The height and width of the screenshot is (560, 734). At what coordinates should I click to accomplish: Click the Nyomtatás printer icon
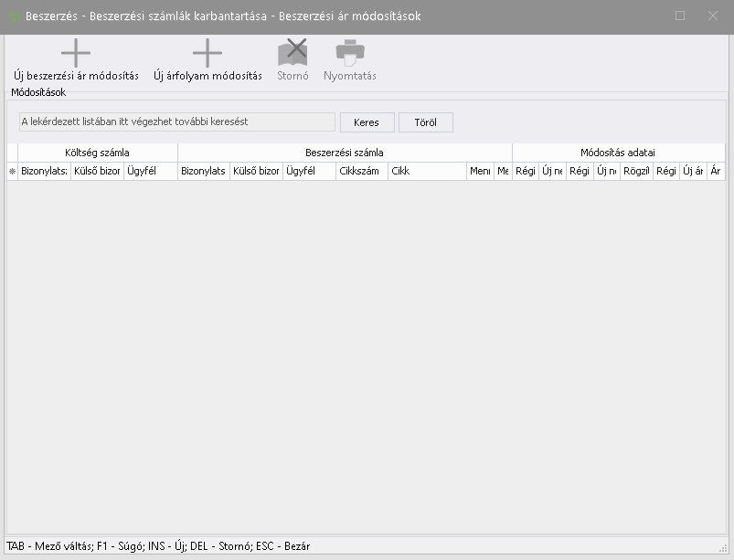coord(349,53)
